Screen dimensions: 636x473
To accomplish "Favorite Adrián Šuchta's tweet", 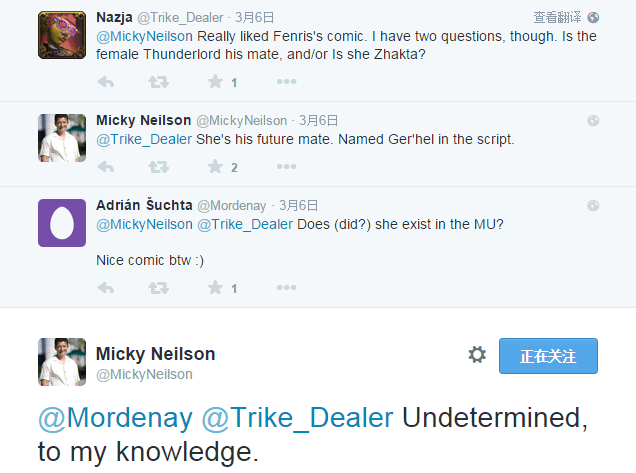I will point(215,288).
